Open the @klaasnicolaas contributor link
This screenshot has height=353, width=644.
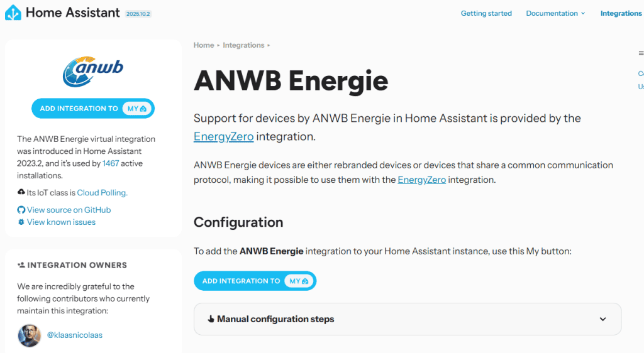74,335
